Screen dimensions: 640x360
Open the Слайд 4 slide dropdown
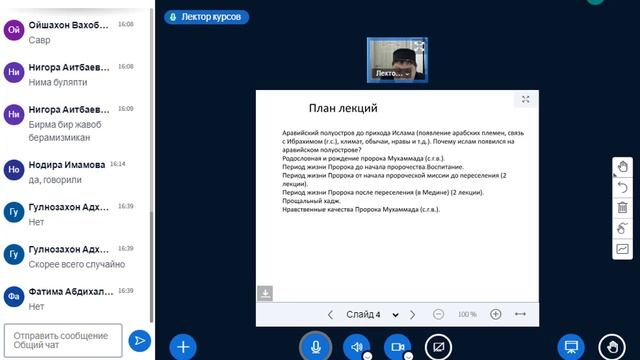tap(372, 315)
